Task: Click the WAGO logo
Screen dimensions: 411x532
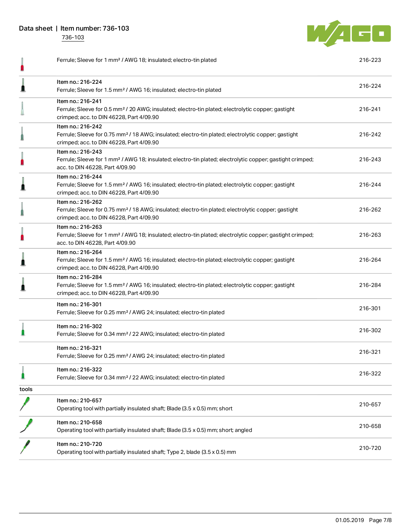Action: click(349, 33)
